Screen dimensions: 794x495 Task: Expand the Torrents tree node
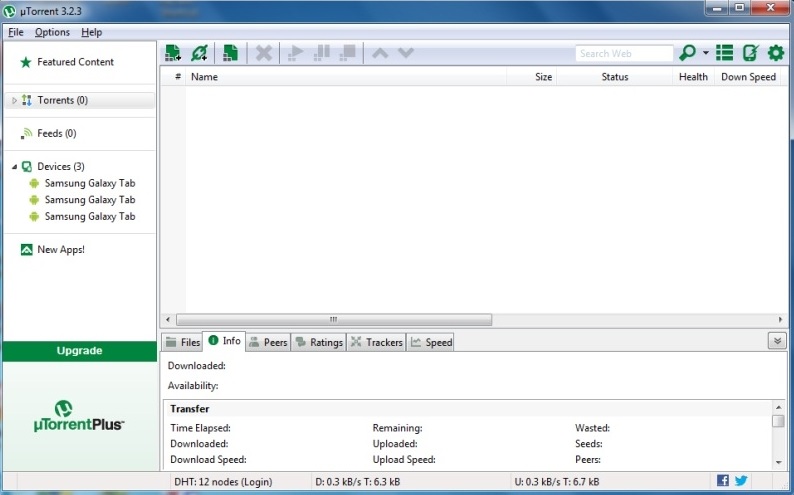point(14,100)
